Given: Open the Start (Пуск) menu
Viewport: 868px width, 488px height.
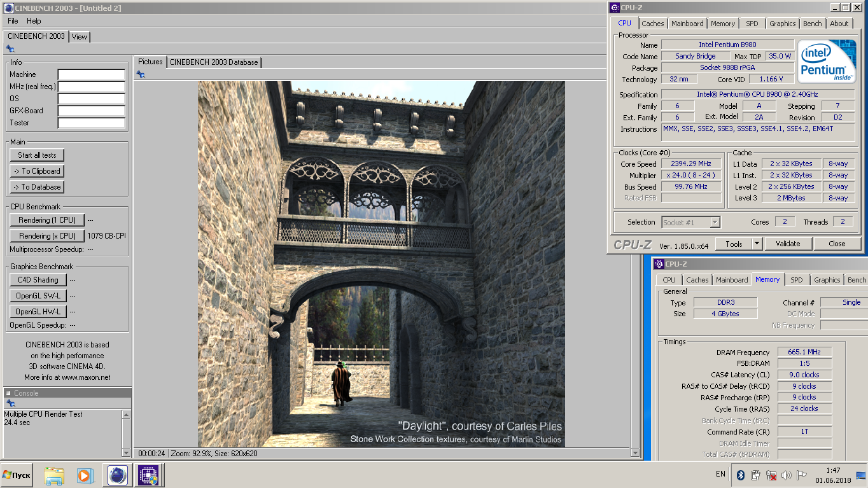Looking at the screenshot, I should (x=17, y=475).
